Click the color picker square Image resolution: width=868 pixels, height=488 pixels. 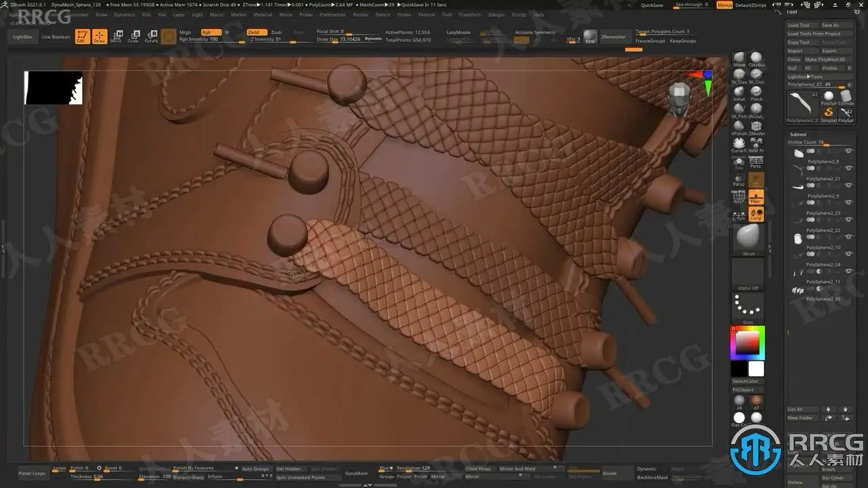(x=747, y=344)
